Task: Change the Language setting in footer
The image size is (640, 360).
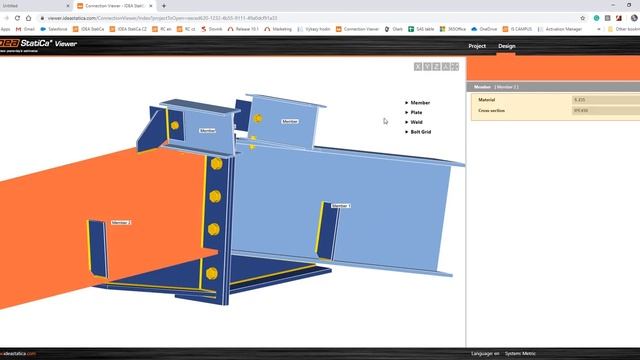Action: pyautogui.click(x=485, y=353)
